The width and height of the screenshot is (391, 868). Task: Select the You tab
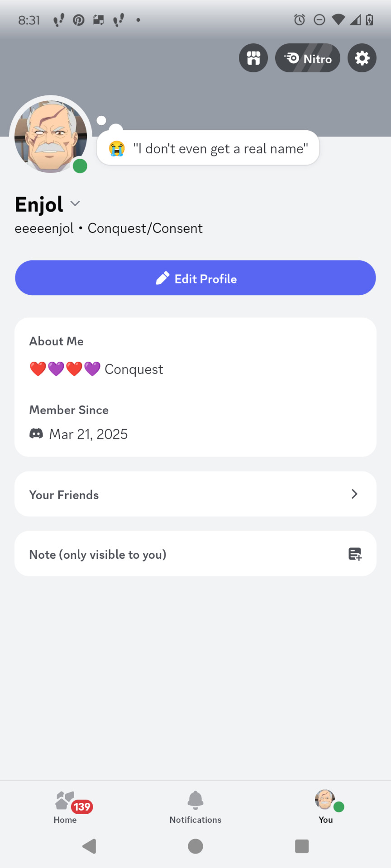(x=326, y=808)
